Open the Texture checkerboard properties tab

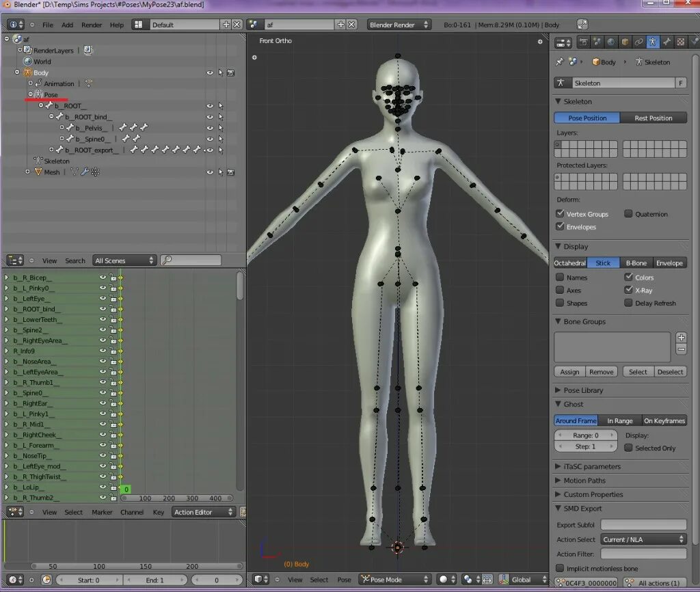coord(681,42)
